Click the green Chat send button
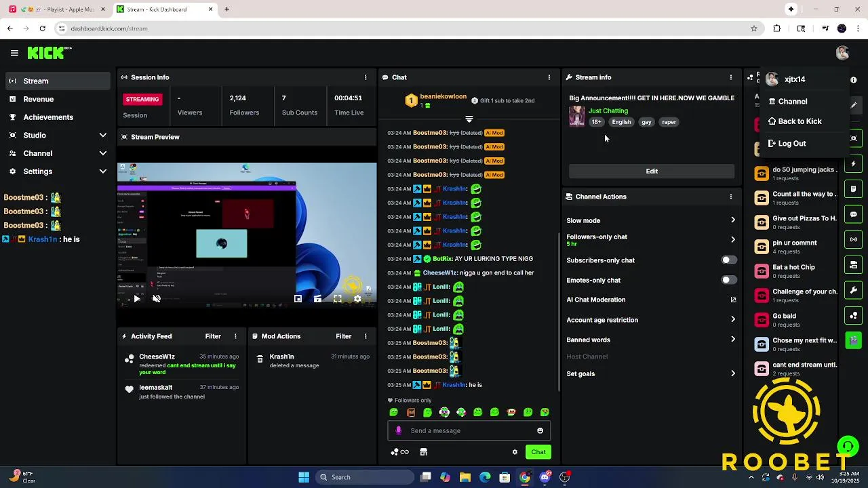This screenshot has width=868, height=488. pyautogui.click(x=538, y=452)
